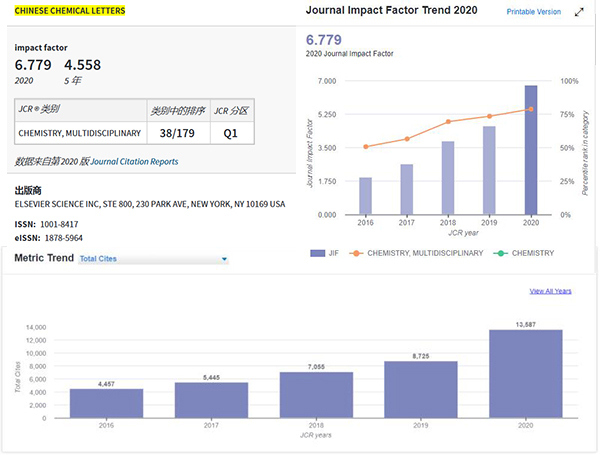600x455 pixels.
Task: Click the orange 2017 percentile data point
Action: [x=407, y=139]
